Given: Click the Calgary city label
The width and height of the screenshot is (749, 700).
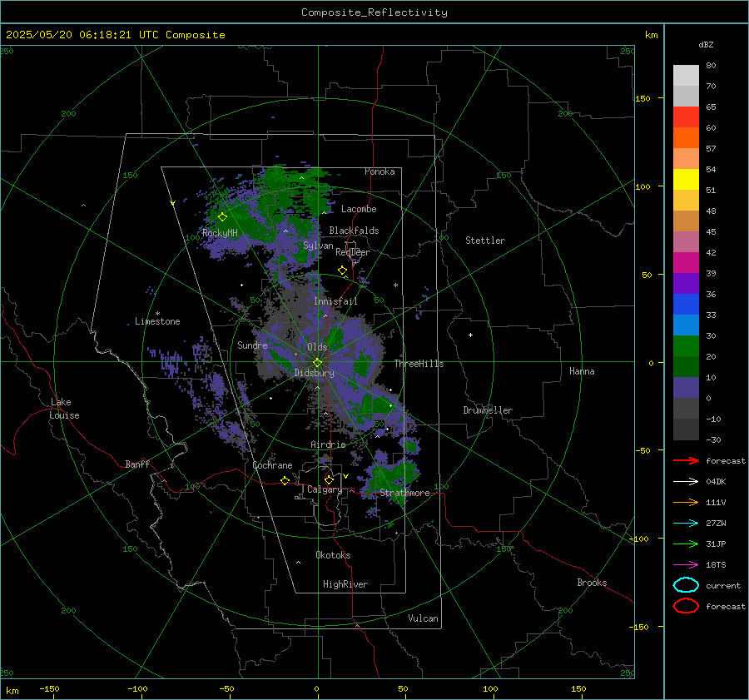Looking at the screenshot, I should click(325, 489).
